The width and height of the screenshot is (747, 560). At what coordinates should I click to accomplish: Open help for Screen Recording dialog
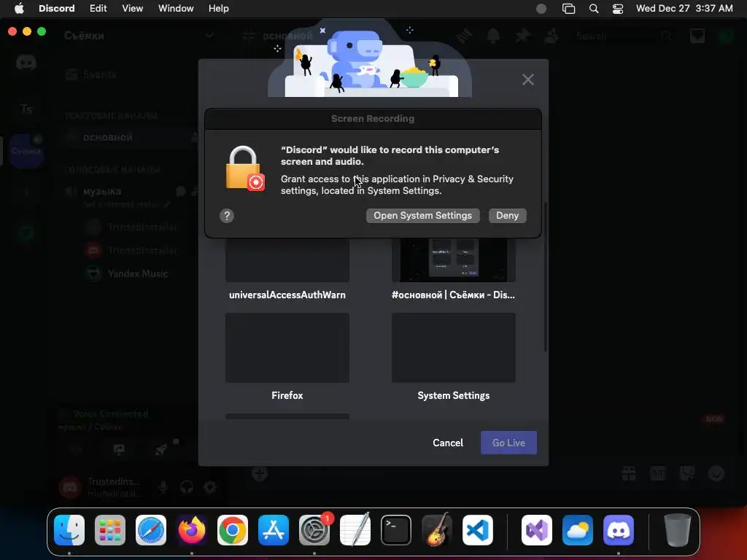point(227,216)
